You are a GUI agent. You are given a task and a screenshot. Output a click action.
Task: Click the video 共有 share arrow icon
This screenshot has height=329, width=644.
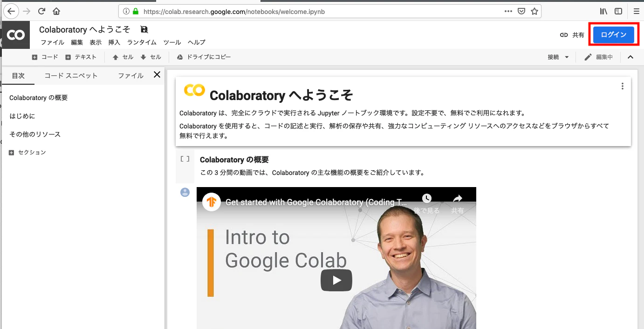(458, 199)
